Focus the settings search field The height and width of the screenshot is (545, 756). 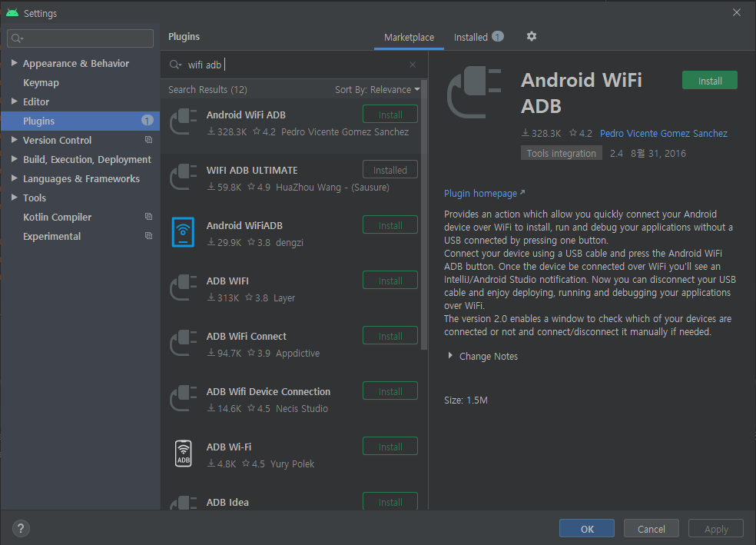(x=80, y=38)
